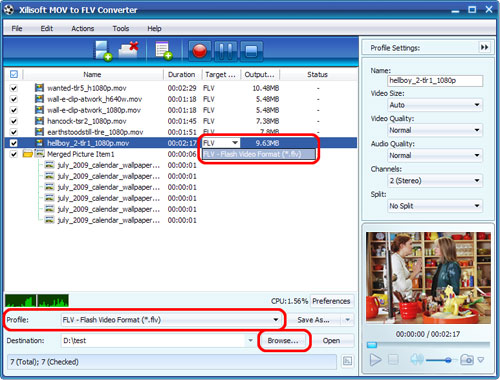Viewport: 500px width, 380px height.
Task: Uncheck wall-e-clip-atwork_1080p.mov
Action: 13,110
